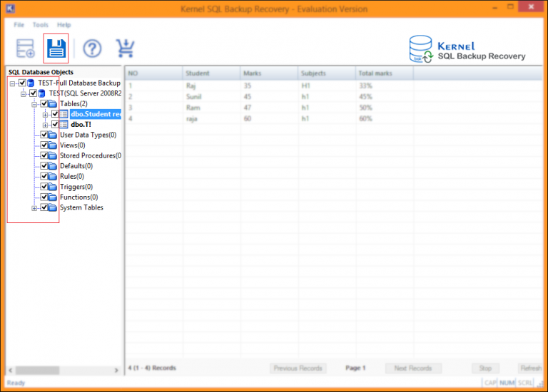Screen dimensions: 548x392
Task: Click the cell containing Sunil
Action: click(x=212, y=97)
